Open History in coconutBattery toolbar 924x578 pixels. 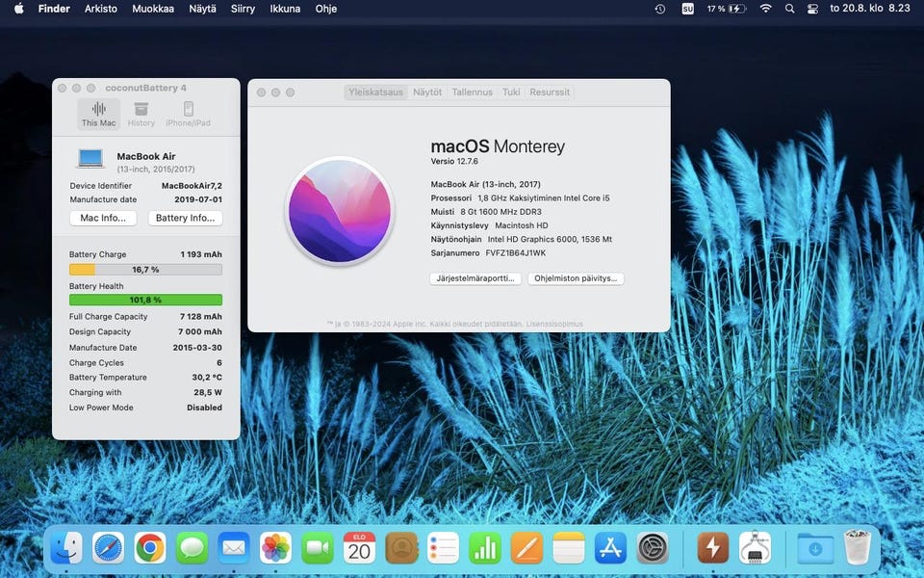tap(141, 114)
